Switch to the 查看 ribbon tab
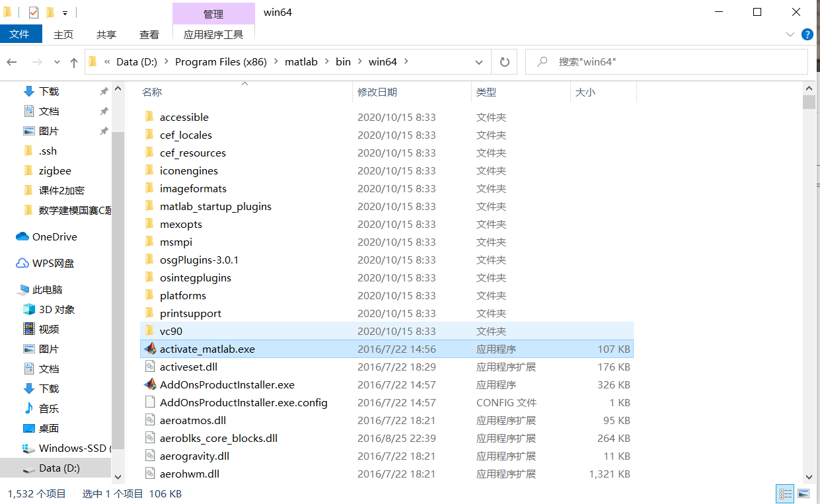This screenshot has height=504, width=820. point(149,34)
